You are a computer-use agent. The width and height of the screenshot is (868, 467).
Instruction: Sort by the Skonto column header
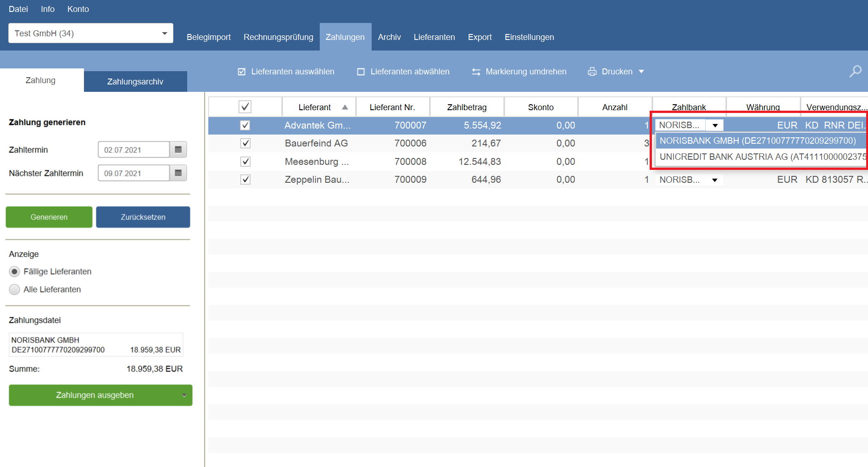(x=541, y=107)
